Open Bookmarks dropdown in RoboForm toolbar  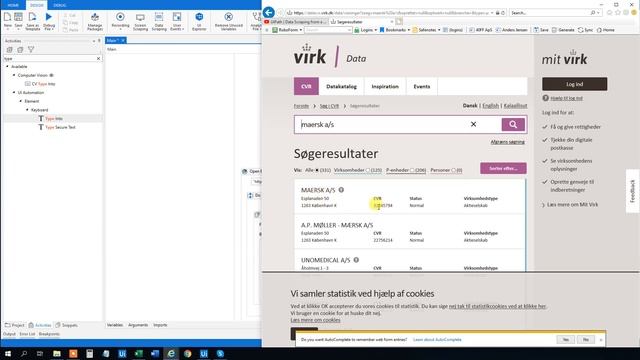(395, 30)
